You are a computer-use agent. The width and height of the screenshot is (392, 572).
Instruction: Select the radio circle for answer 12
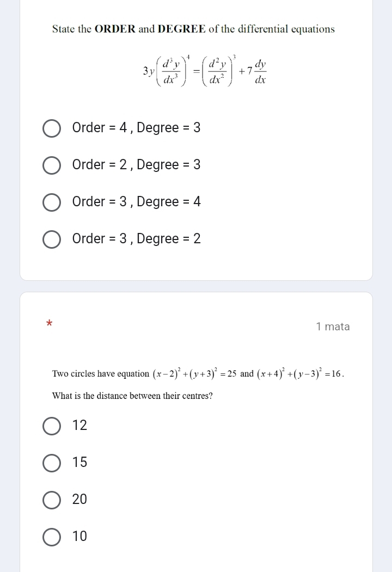click(52, 426)
